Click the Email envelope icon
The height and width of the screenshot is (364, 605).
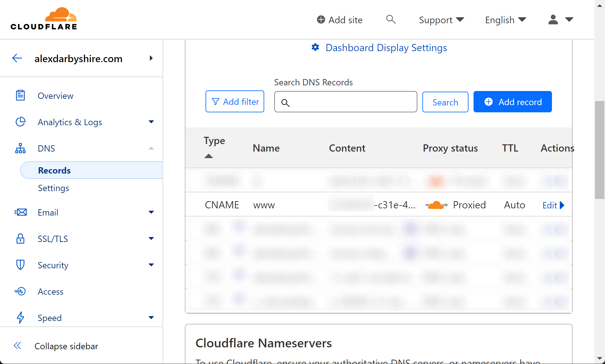click(x=20, y=212)
